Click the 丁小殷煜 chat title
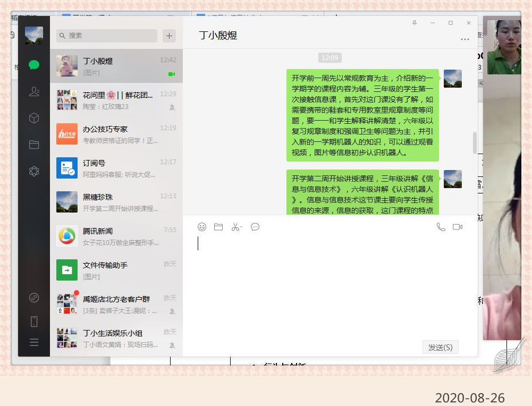 coord(218,35)
